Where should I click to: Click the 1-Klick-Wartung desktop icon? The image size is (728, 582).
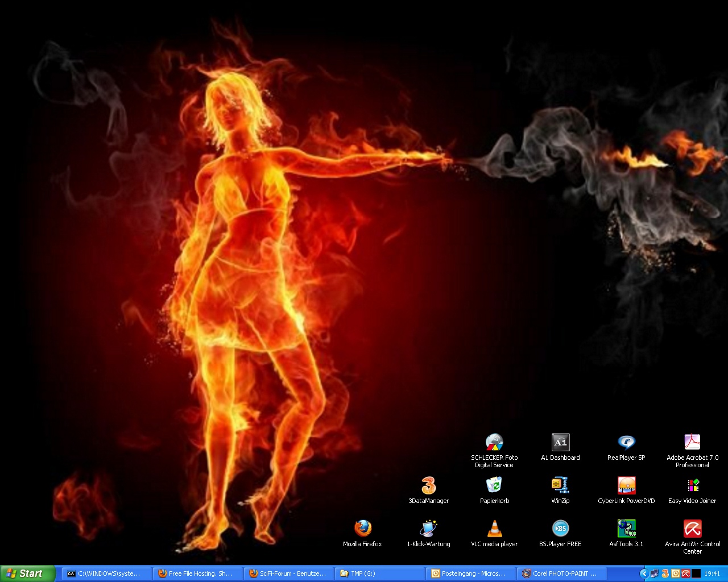click(x=428, y=529)
